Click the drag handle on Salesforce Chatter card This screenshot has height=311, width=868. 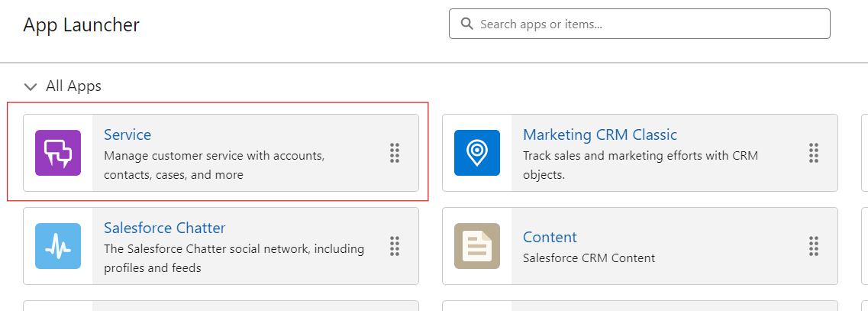[x=395, y=246]
